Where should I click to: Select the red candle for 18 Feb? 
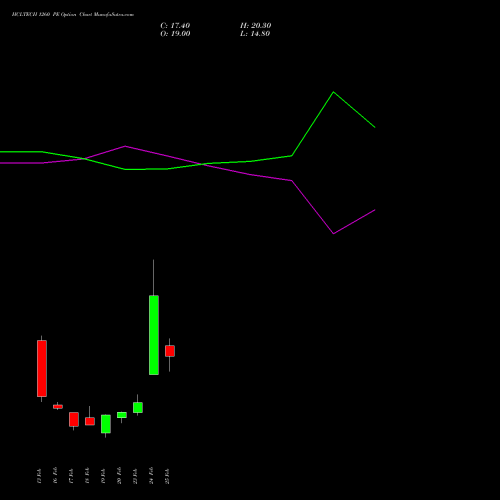(x=90, y=421)
